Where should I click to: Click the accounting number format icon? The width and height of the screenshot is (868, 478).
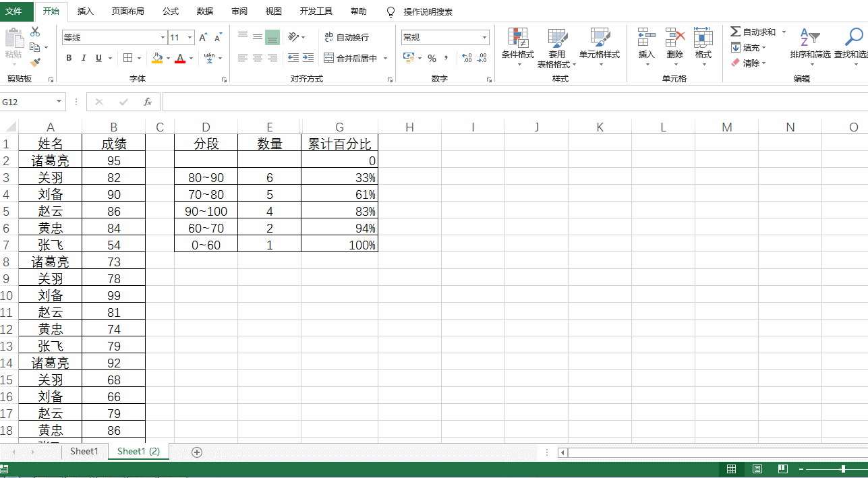click(x=409, y=58)
